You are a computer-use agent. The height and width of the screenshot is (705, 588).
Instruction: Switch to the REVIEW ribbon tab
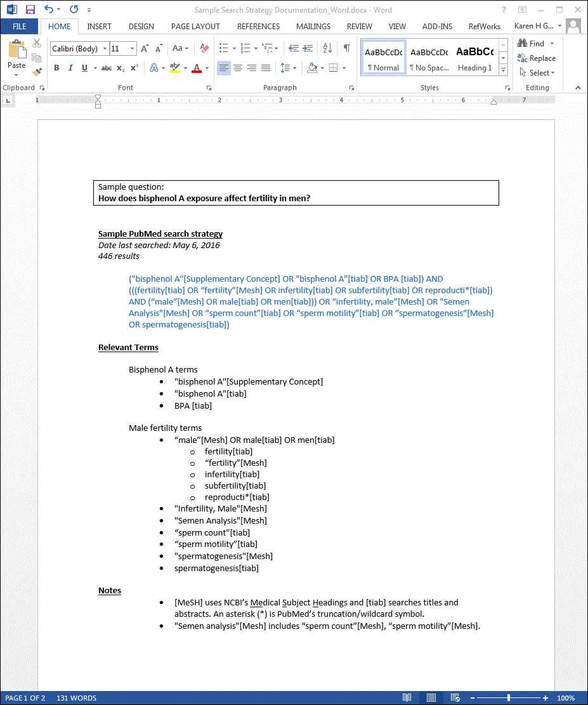359,26
